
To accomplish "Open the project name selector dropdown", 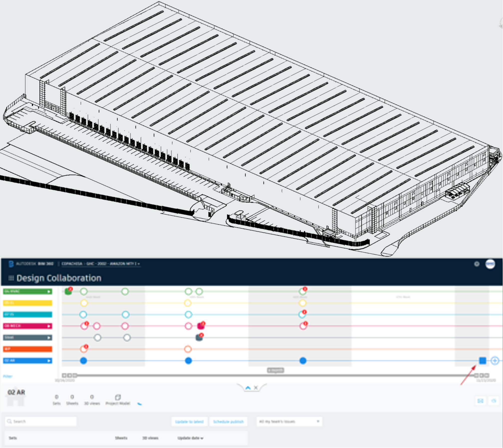I will click(x=101, y=264).
